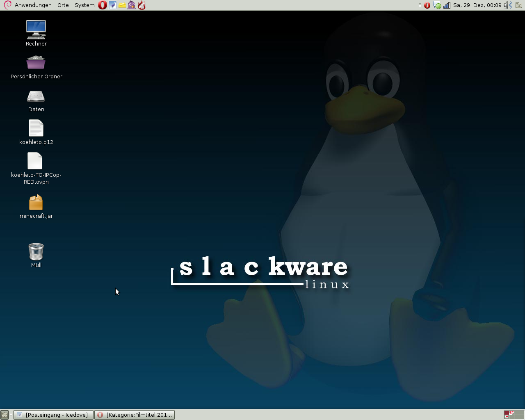Open the System menu
525x420 pixels.
(84, 5)
